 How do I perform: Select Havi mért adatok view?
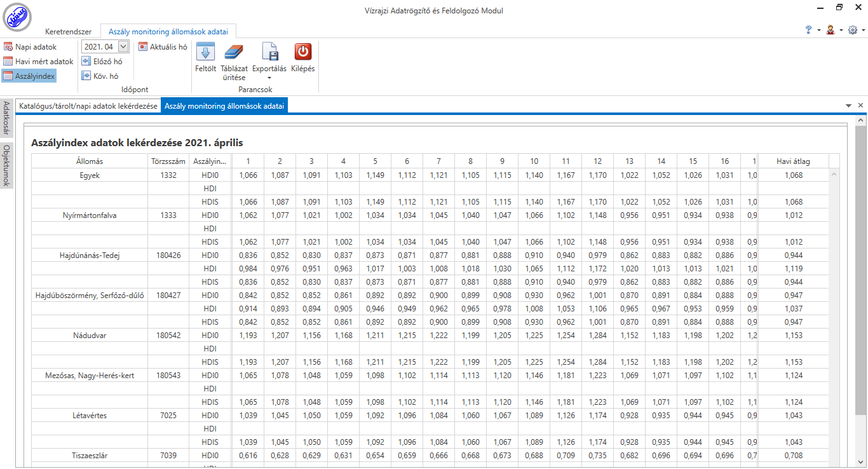coord(38,62)
